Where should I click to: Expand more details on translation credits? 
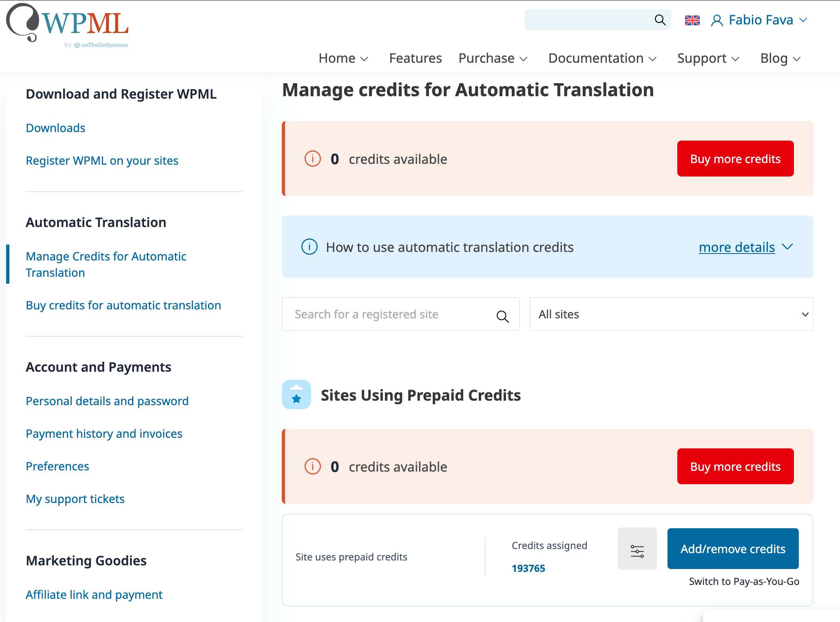[745, 247]
